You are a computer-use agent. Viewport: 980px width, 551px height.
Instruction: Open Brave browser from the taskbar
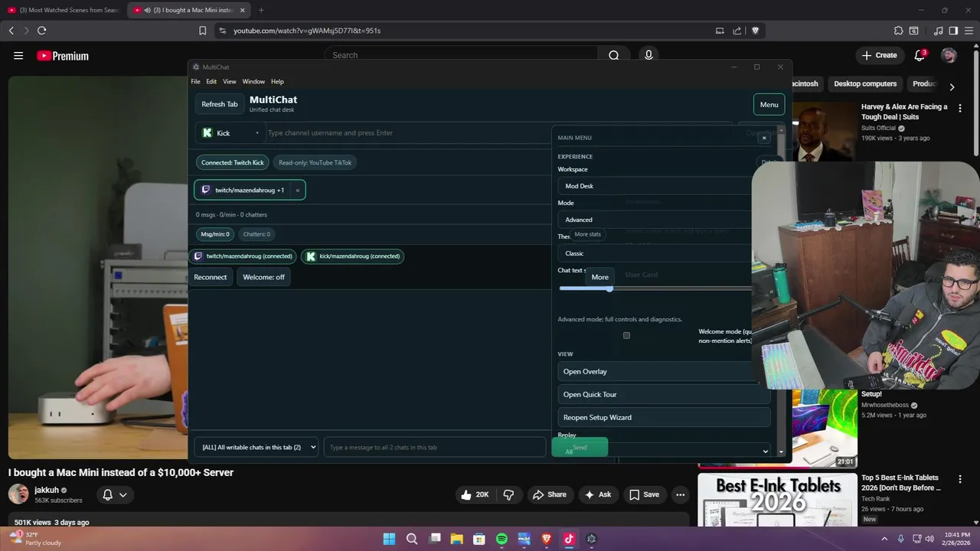click(547, 539)
